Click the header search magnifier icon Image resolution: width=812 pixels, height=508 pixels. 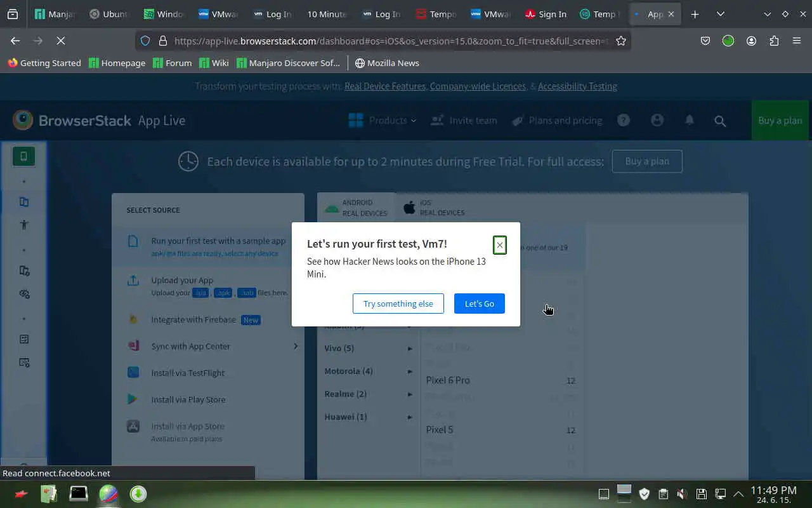point(720,121)
